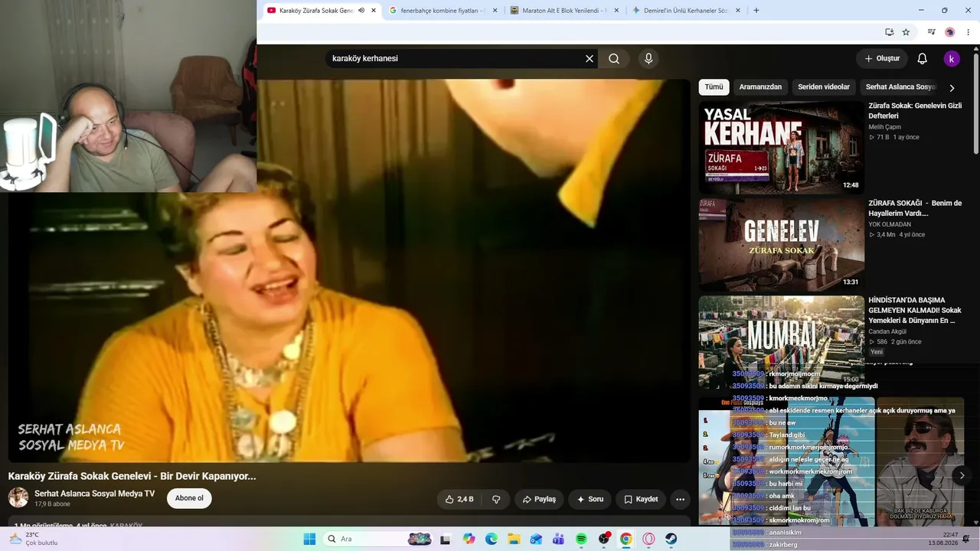
Task: Select the 'Seriden videolar' filter chip
Action: [x=824, y=87]
